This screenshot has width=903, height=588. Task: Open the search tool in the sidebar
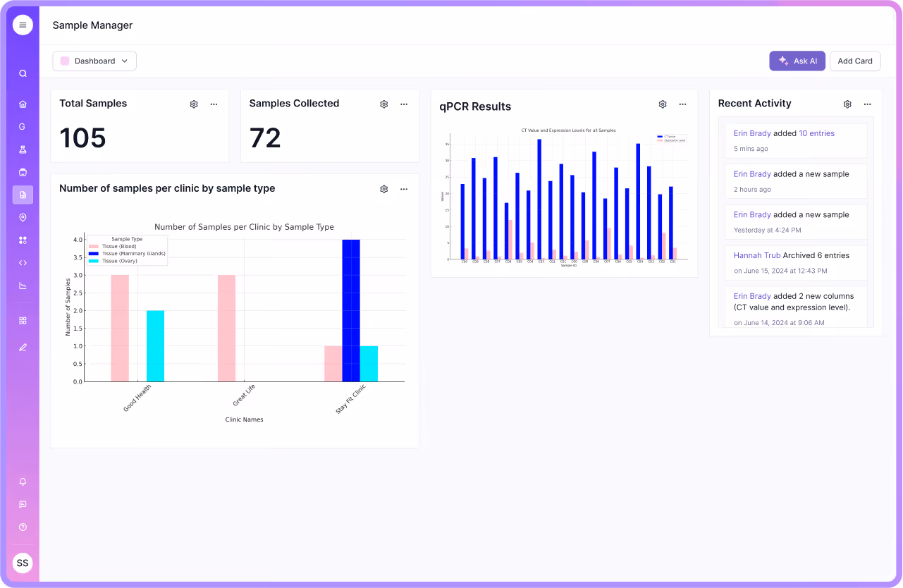(22, 73)
